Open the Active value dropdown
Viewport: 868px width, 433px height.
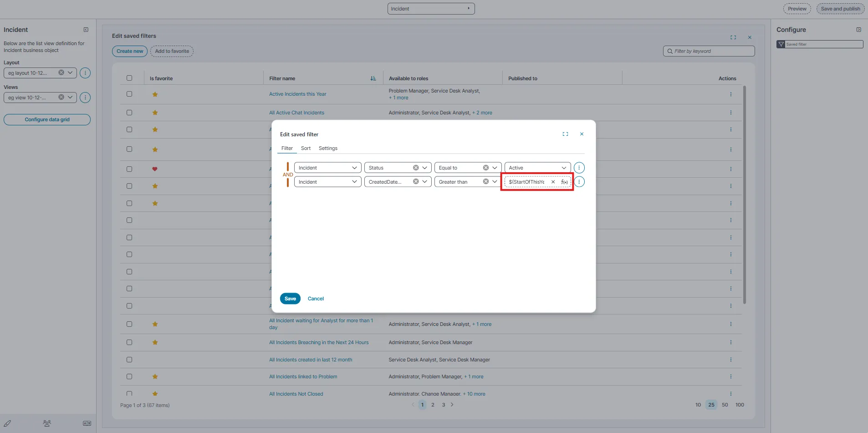pyautogui.click(x=537, y=168)
